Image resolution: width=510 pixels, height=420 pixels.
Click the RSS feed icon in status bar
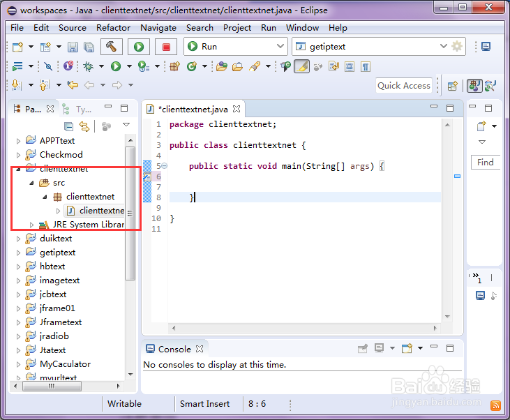click(495, 405)
